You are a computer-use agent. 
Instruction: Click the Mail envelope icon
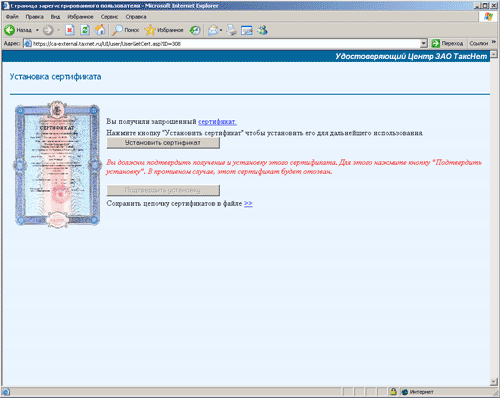click(213, 31)
